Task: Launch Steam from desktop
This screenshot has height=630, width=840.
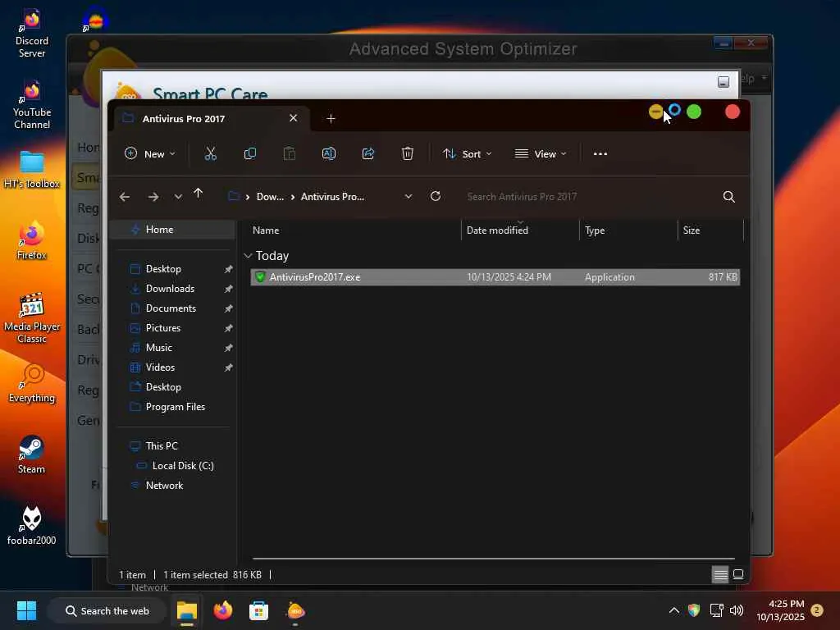Action: [x=32, y=454]
